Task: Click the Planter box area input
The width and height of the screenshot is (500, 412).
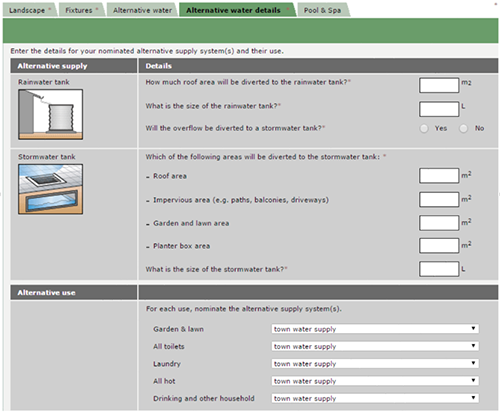Action: pos(439,246)
